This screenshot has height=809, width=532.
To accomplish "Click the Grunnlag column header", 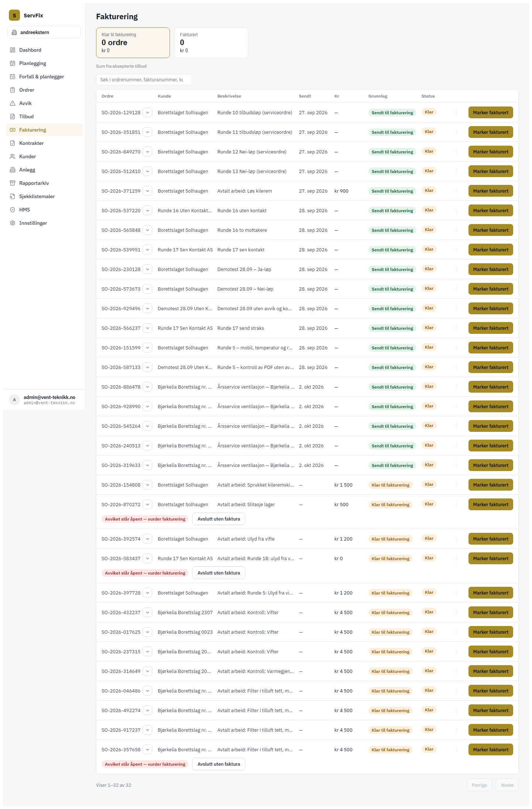I will click(x=378, y=96).
